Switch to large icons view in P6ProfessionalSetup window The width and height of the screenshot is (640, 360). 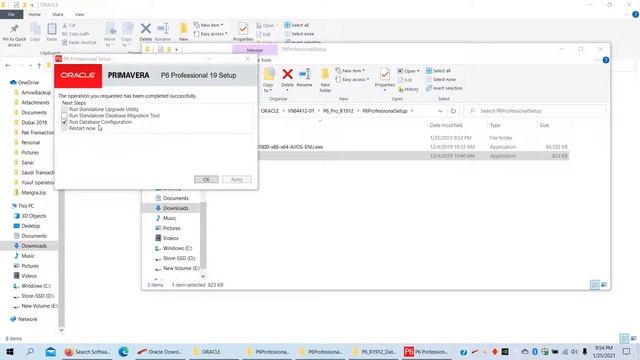tap(604, 284)
